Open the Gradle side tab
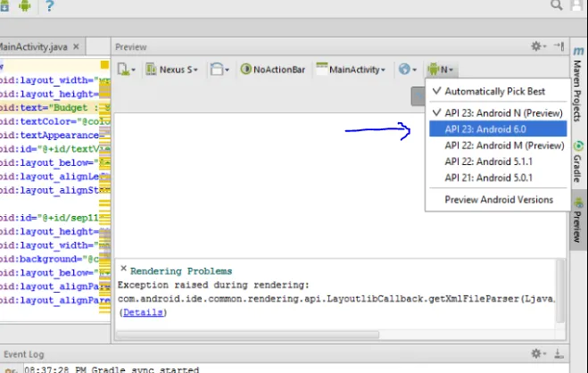This screenshot has width=588, height=373. 578,162
